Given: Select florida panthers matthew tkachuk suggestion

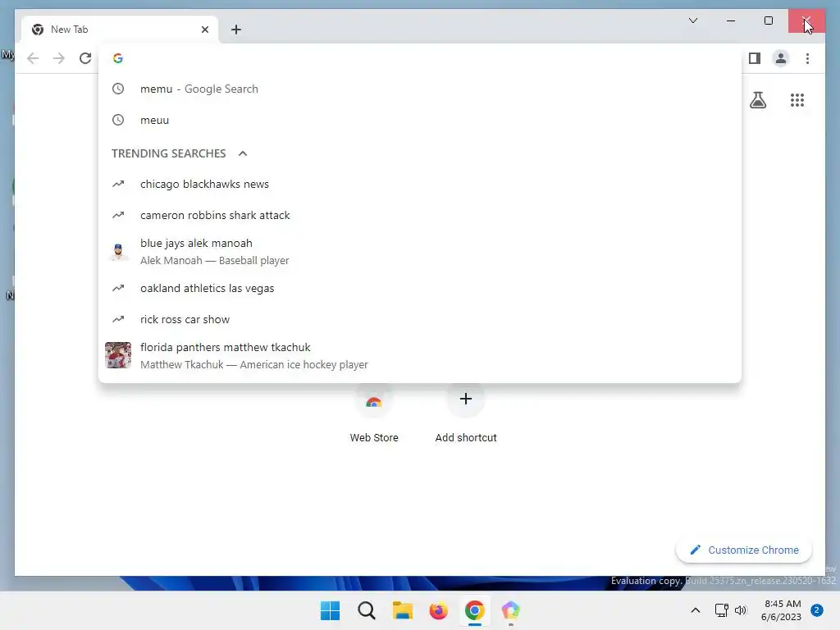Looking at the screenshot, I should (420, 356).
